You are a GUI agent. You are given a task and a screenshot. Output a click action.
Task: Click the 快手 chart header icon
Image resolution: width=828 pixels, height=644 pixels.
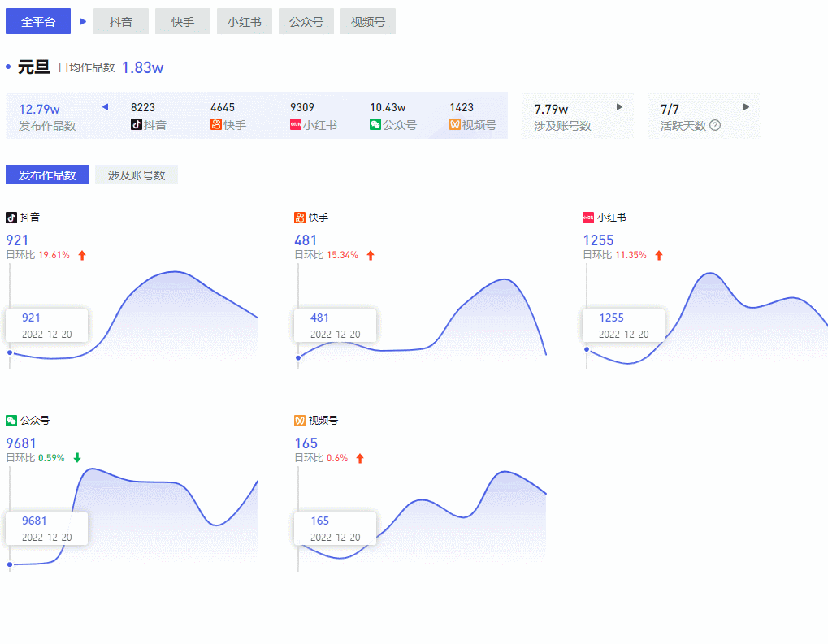coord(299,218)
